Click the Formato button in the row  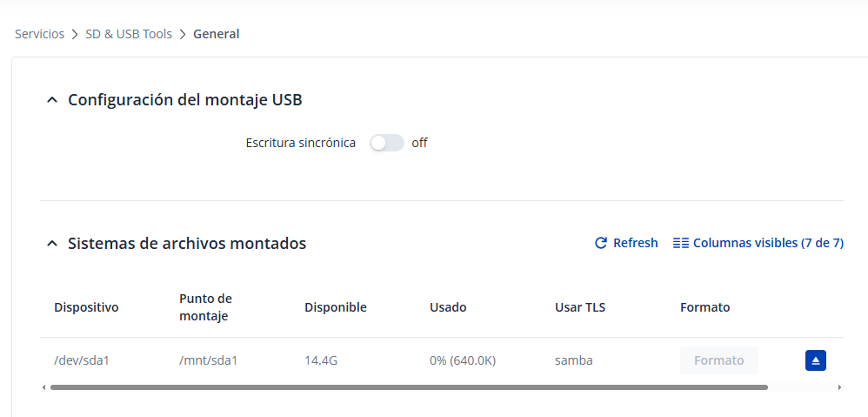click(x=718, y=360)
